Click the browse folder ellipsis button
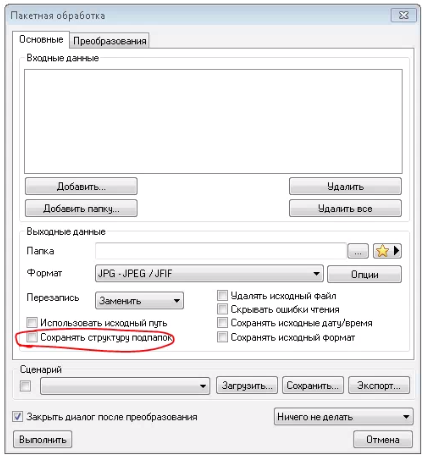This screenshot has width=426, height=457. 358,251
